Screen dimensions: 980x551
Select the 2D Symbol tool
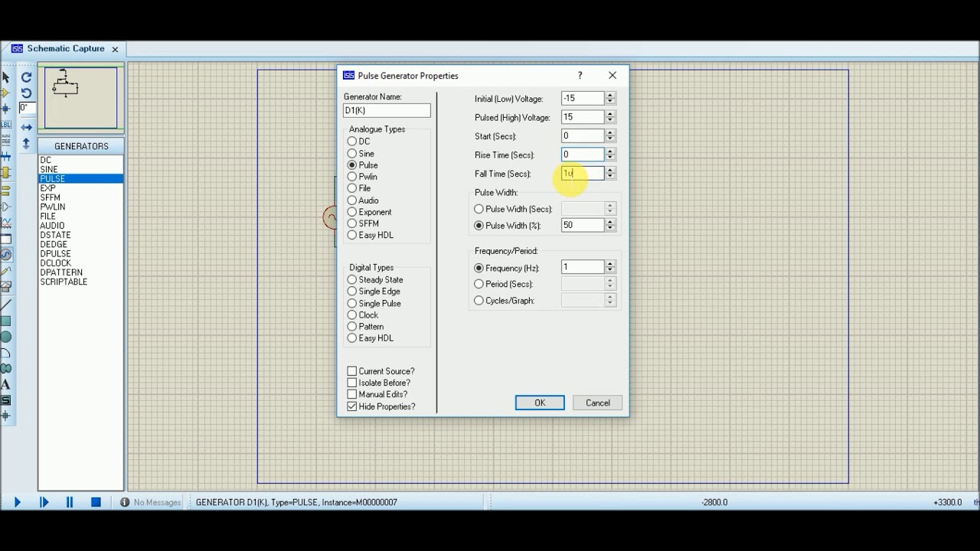click(6, 399)
